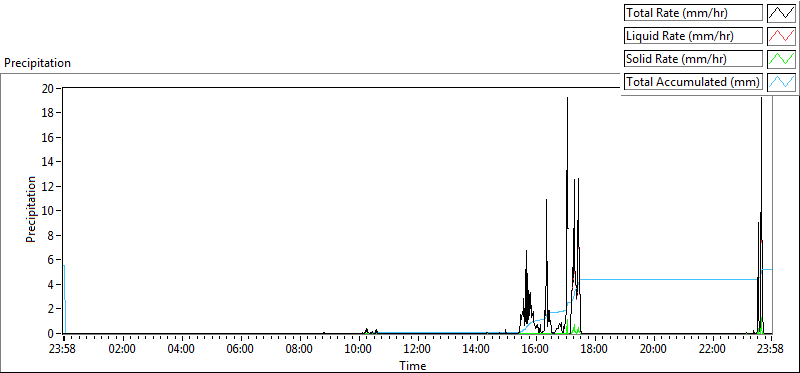The image size is (800, 373).
Task: Click the 12:00 time axis tick label
Action: click(417, 350)
